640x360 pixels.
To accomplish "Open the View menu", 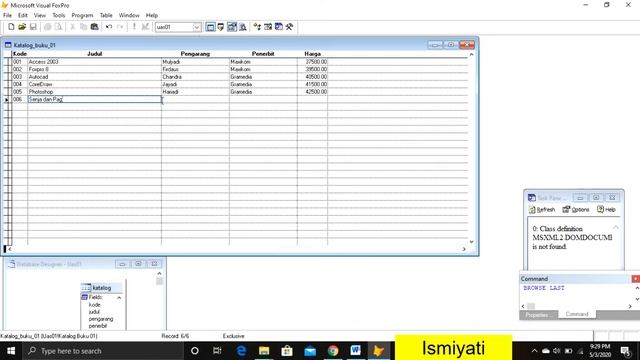I will point(40,16).
